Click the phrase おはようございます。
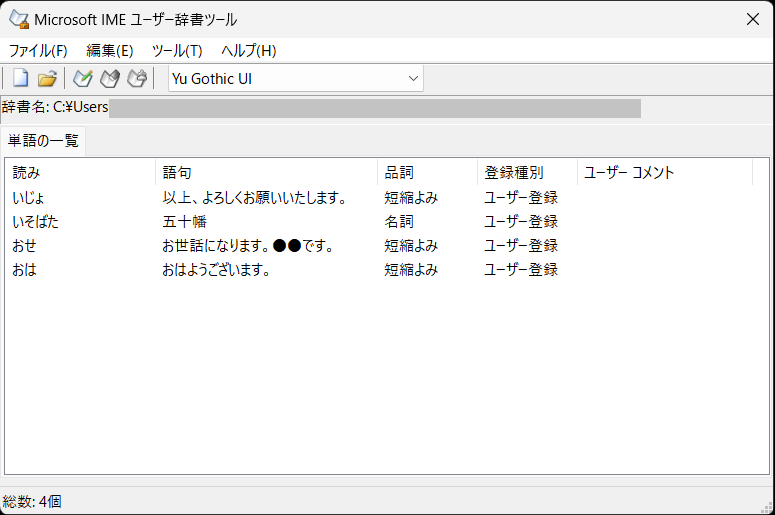 216,270
